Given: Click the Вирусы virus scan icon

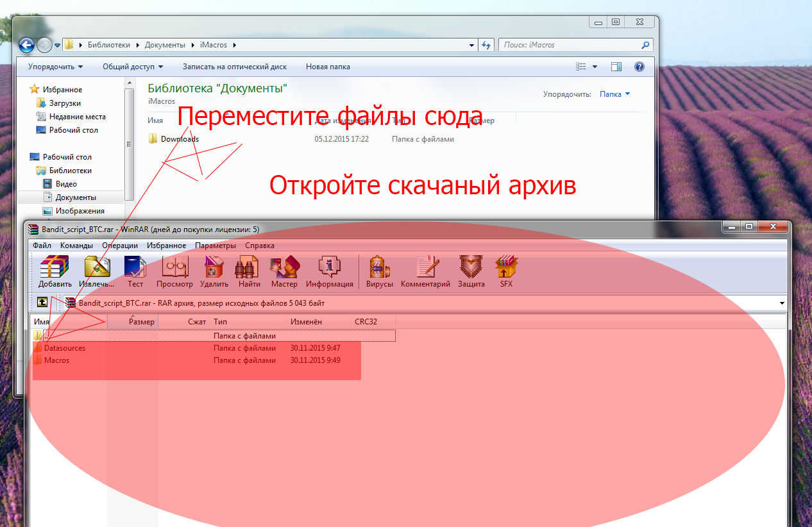Looking at the screenshot, I should click(x=380, y=271).
